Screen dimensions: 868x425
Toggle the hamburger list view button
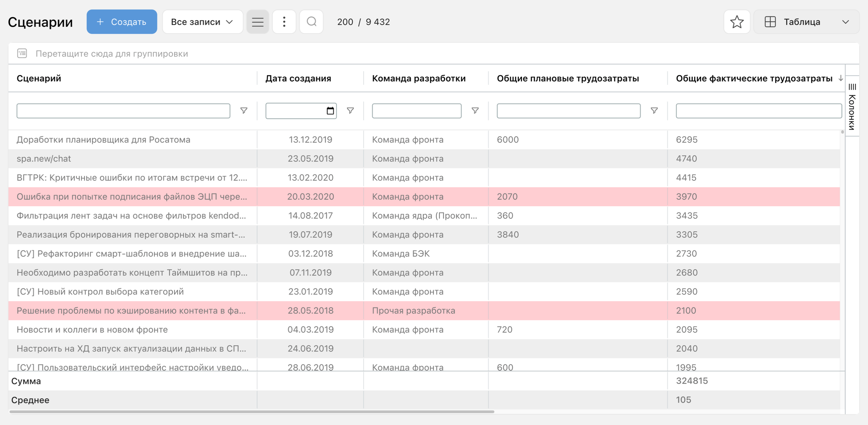click(x=257, y=22)
